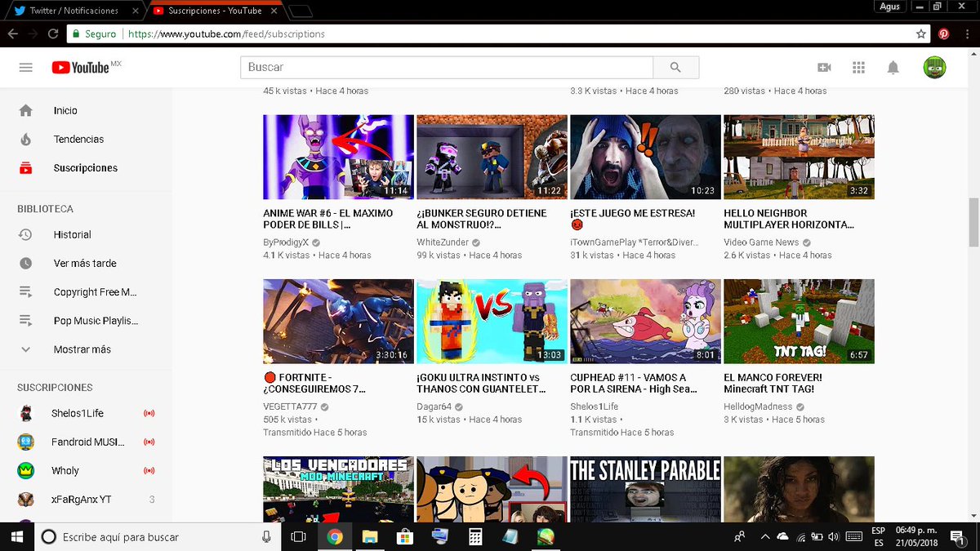Switch the ESP input language indicator
Screen dimensions: 980x551
[879, 536]
